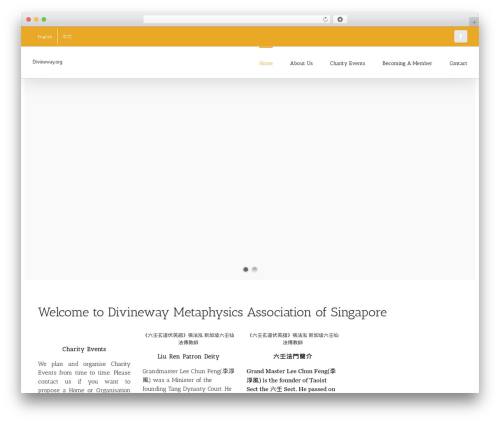Select the second slider dot
The width and height of the screenshot is (500, 423).
tap(255, 269)
